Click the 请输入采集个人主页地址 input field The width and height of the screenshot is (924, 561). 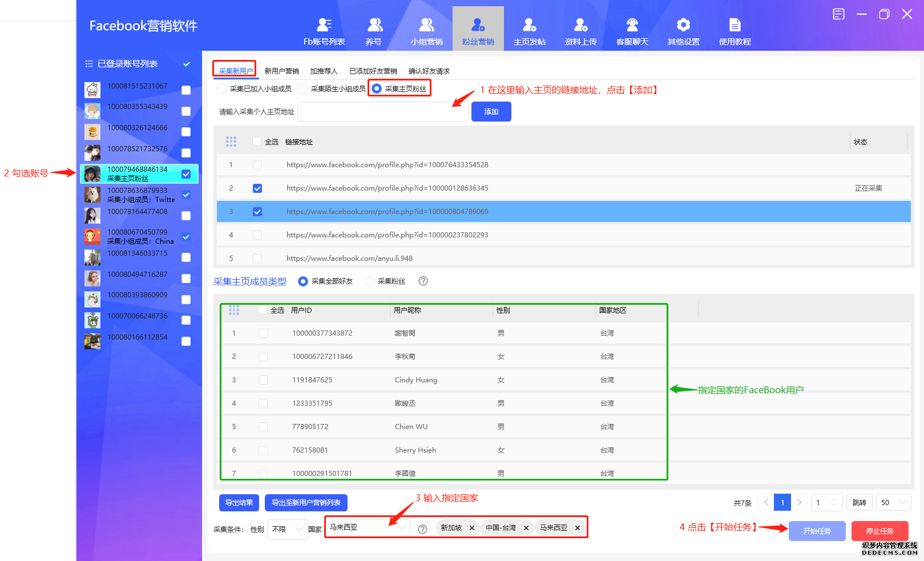(x=382, y=112)
